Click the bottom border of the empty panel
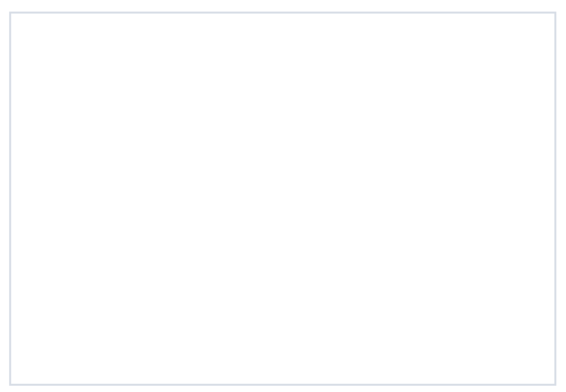This screenshot has height=392, width=566. click(x=283, y=385)
